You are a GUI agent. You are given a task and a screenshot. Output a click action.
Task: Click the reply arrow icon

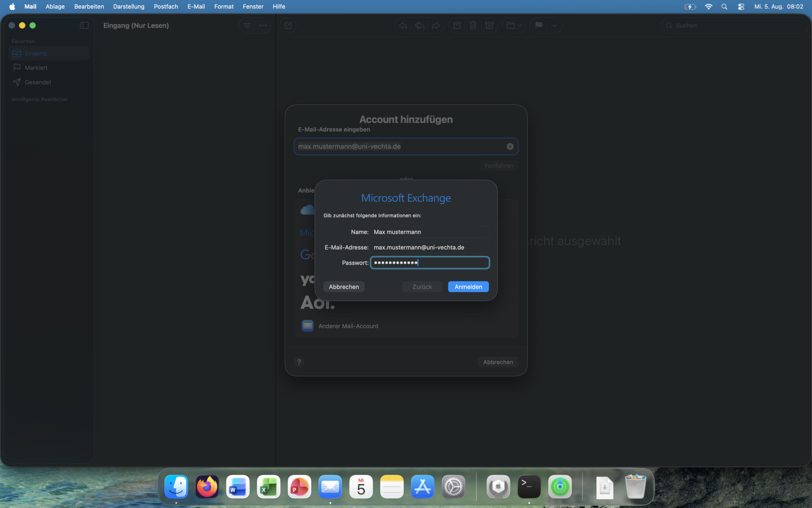(x=403, y=26)
